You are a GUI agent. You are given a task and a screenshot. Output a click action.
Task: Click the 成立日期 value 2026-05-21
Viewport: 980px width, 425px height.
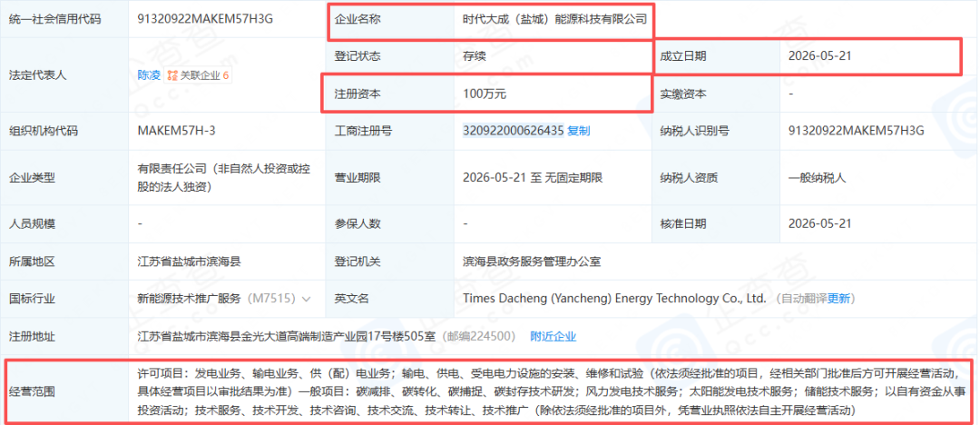pos(819,55)
